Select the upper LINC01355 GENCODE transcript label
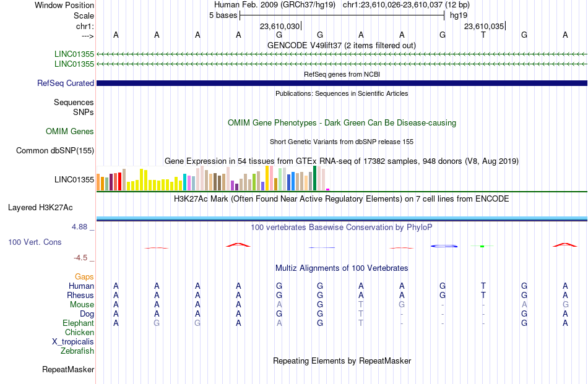 point(74,54)
